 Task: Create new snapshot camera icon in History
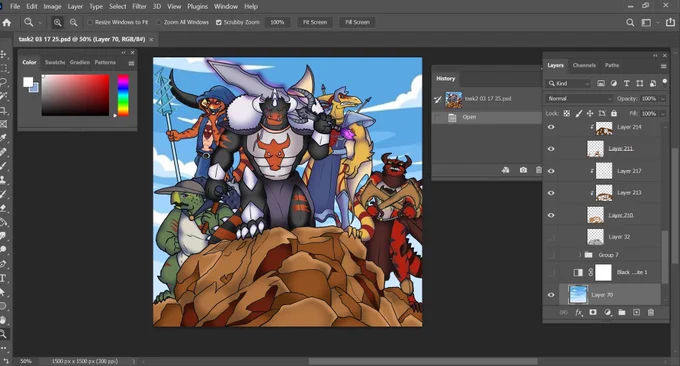point(523,170)
